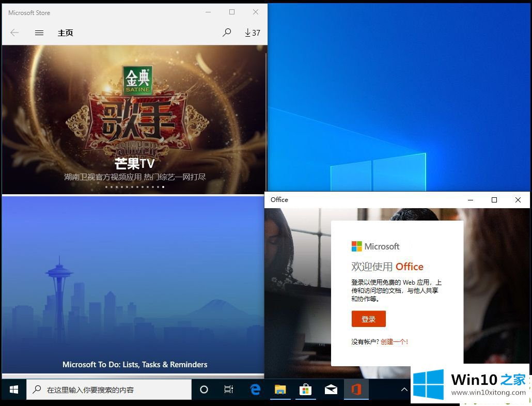Click the 主页 title in Microsoft Store
Screen dimensions: 532x406
[66, 33]
